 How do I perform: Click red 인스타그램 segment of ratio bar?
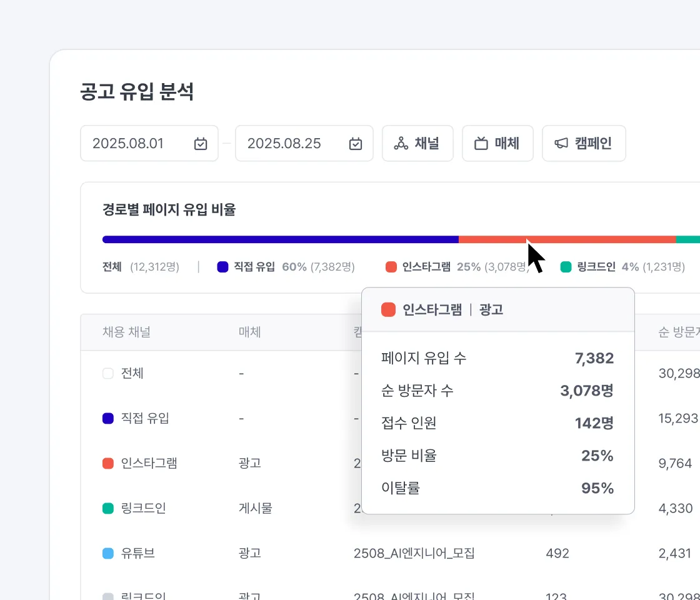tap(567, 240)
